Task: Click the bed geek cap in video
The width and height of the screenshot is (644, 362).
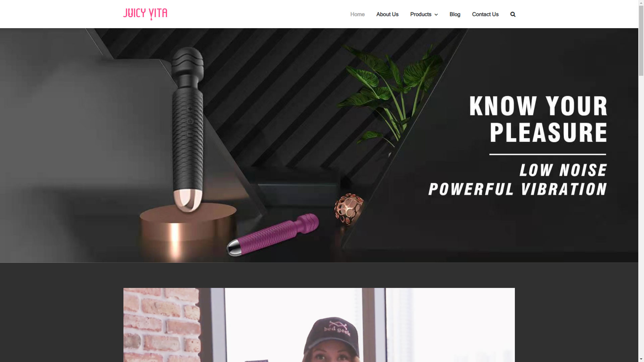Action: coord(330,332)
